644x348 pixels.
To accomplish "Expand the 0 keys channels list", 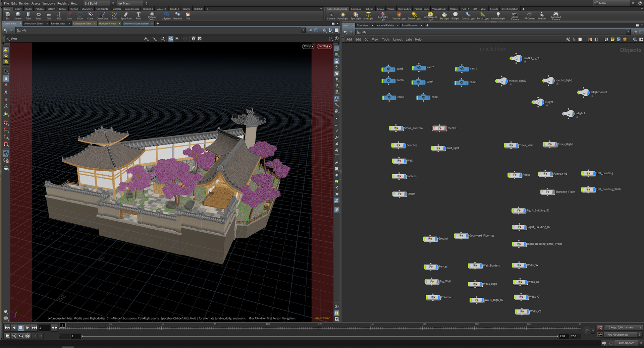I will (x=624, y=328).
